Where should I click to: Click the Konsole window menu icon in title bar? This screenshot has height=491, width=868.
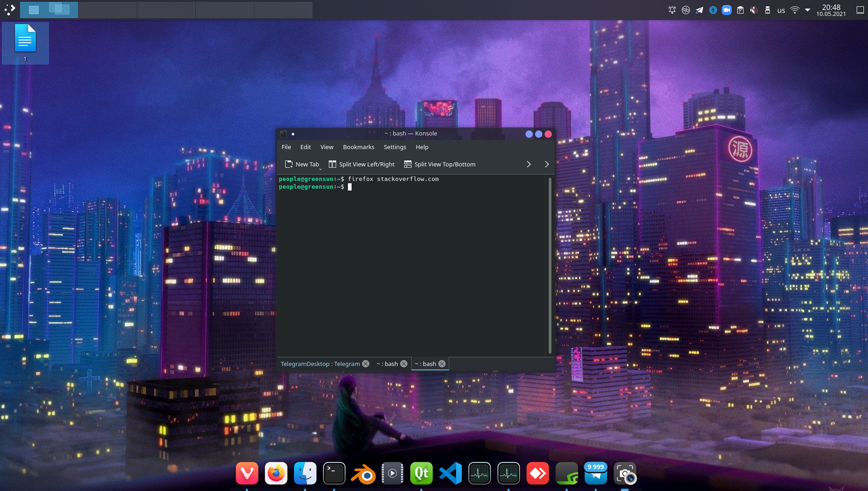(283, 134)
